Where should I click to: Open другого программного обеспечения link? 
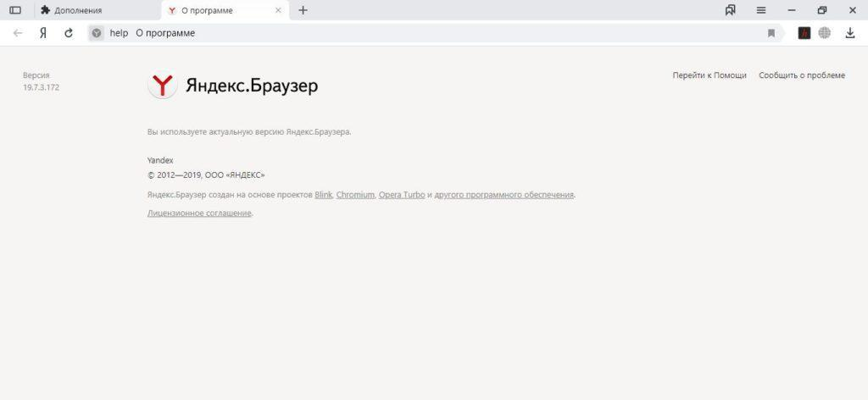(x=504, y=195)
